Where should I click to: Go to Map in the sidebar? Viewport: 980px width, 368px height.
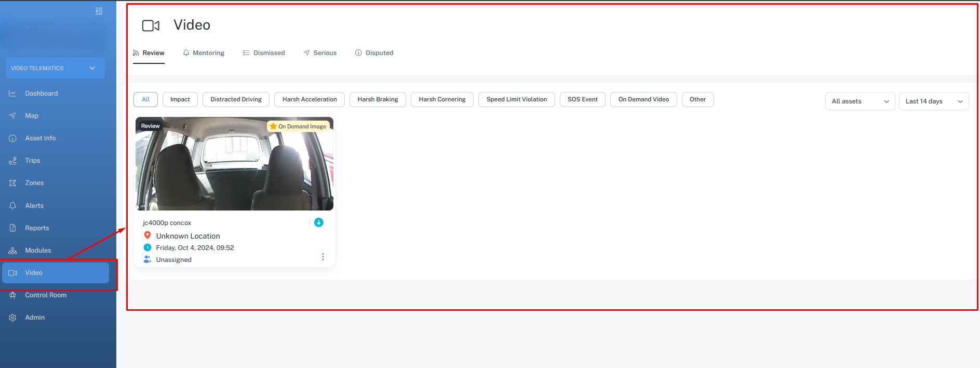(x=32, y=116)
